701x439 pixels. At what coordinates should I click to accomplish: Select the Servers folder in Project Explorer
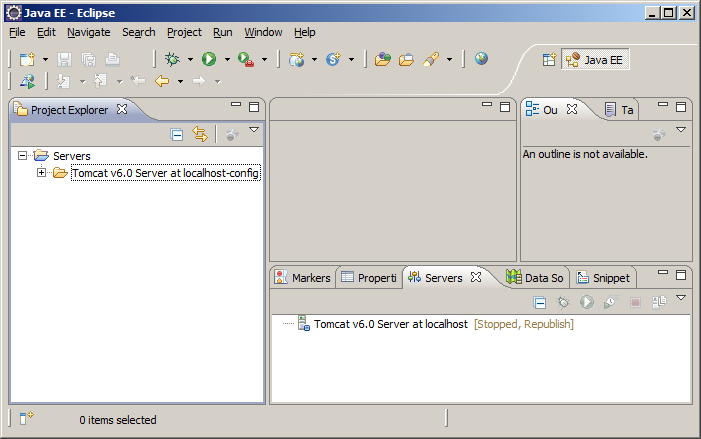[x=72, y=156]
